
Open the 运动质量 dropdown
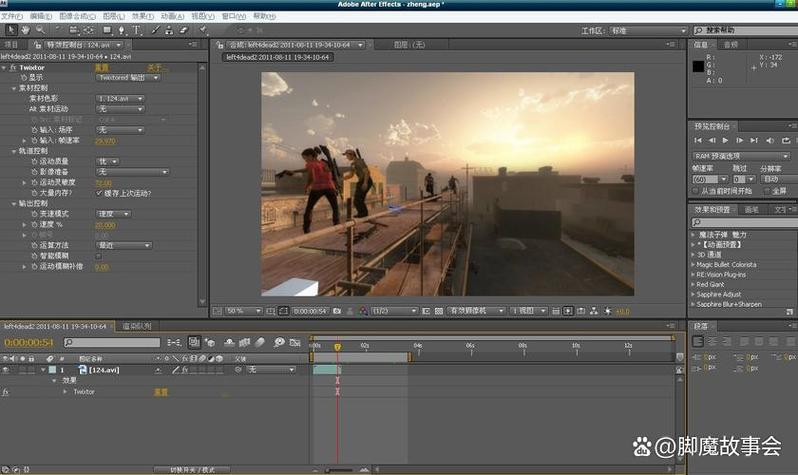[108, 161]
